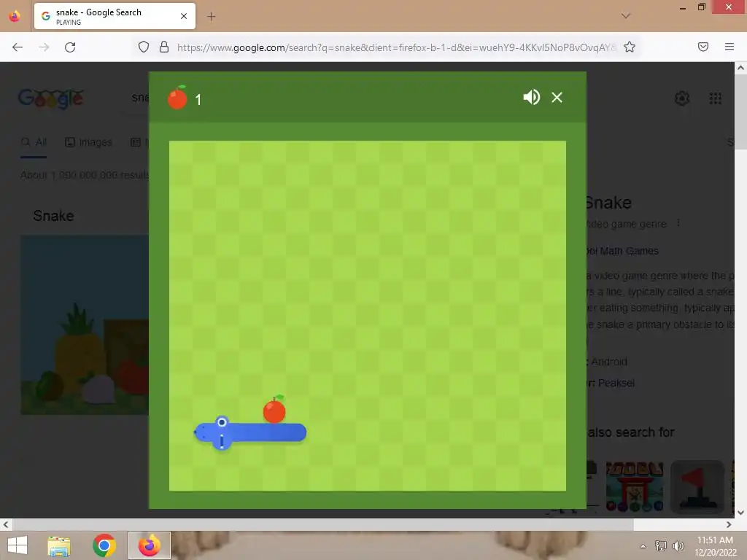Click the blue snake's head
The height and width of the screenshot is (560, 747).
pyautogui.click(x=212, y=432)
